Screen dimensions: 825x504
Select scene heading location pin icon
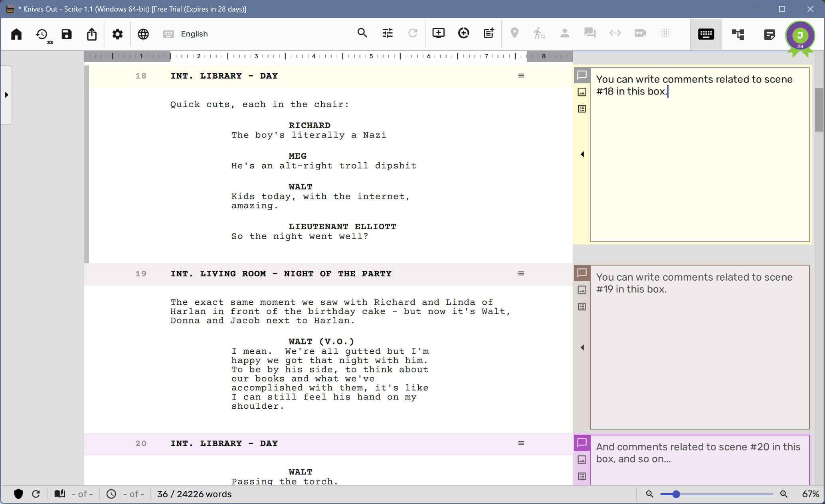click(x=514, y=33)
